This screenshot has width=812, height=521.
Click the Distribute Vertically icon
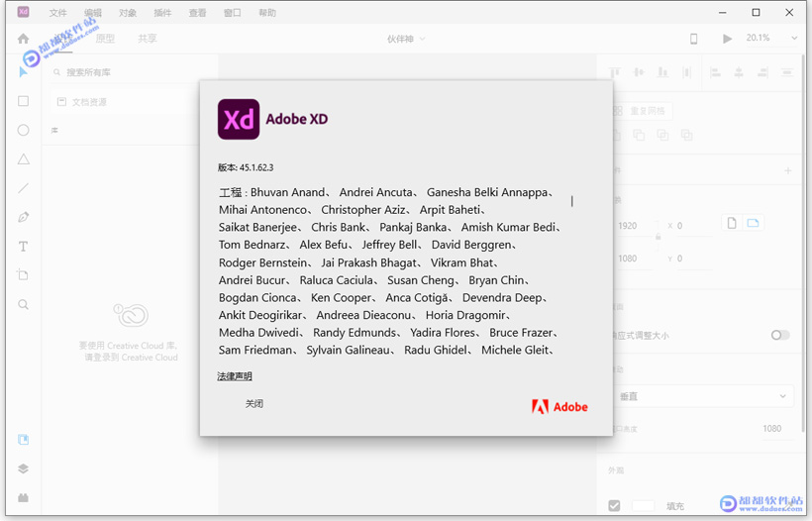click(x=686, y=72)
